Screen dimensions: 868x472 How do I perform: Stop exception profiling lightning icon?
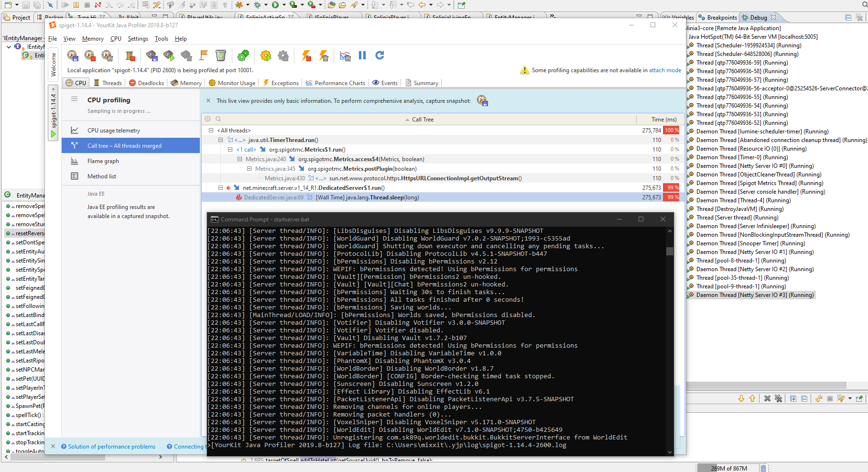306,55
